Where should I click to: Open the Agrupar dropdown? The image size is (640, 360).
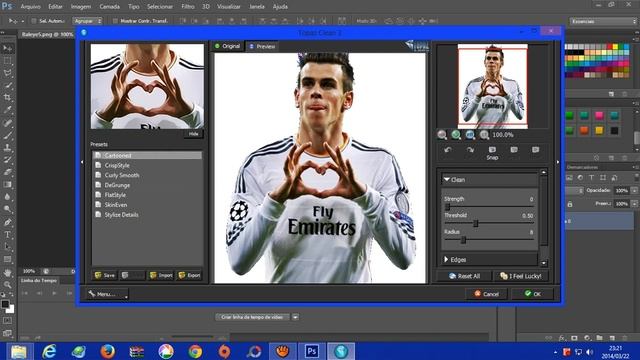(x=87, y=21)
